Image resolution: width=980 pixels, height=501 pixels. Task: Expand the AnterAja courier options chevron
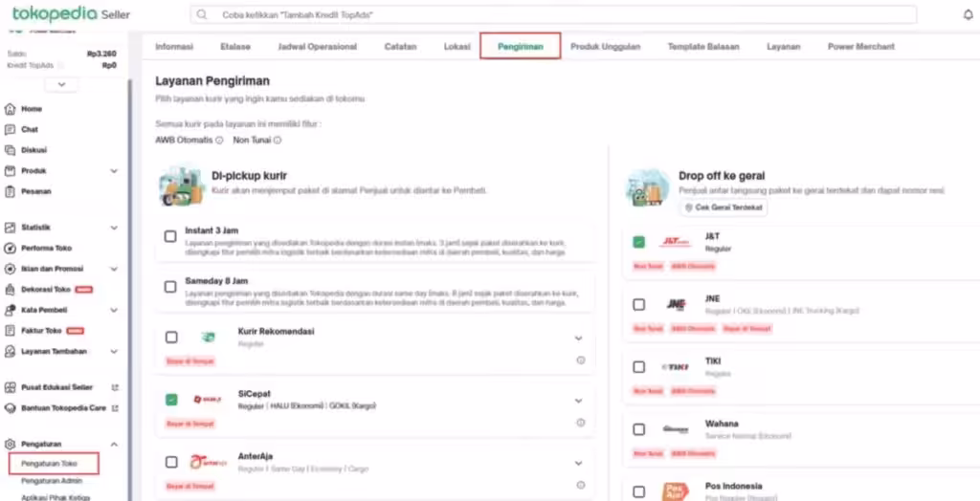pyautogui.click(x=578, y=463)
